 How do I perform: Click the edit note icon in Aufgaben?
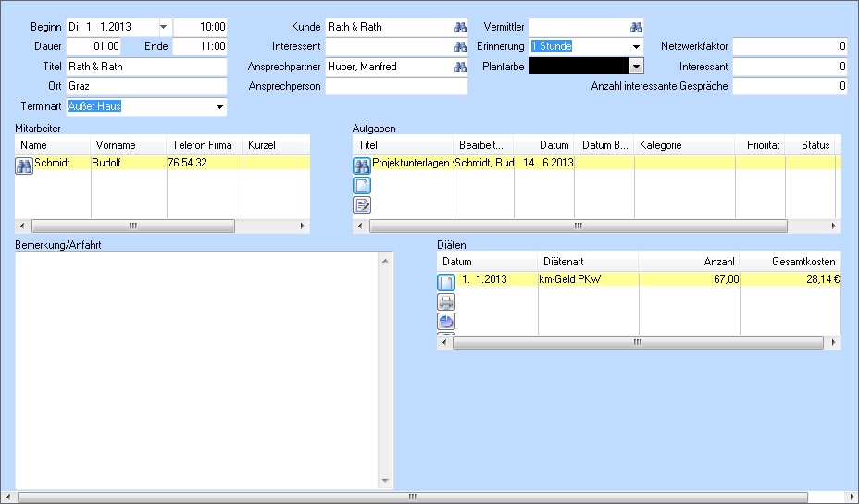pos(362,204)
